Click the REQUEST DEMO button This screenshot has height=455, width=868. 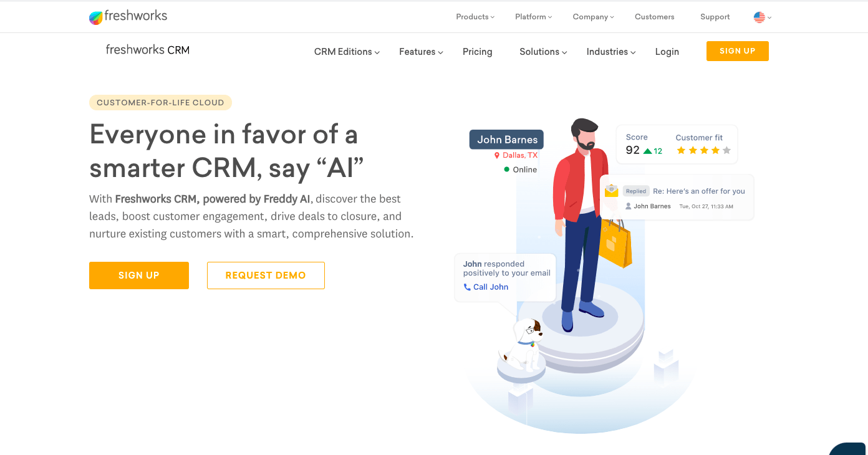[x=266, y=275]
